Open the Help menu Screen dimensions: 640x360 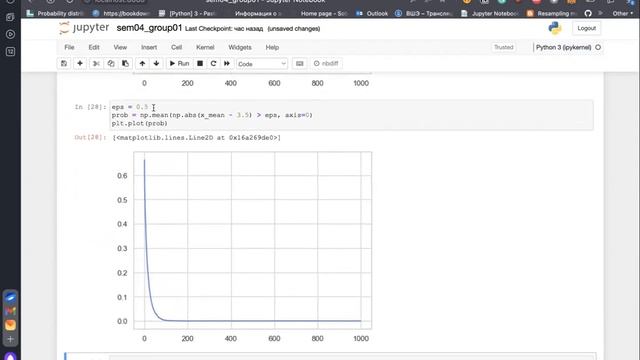272,47
